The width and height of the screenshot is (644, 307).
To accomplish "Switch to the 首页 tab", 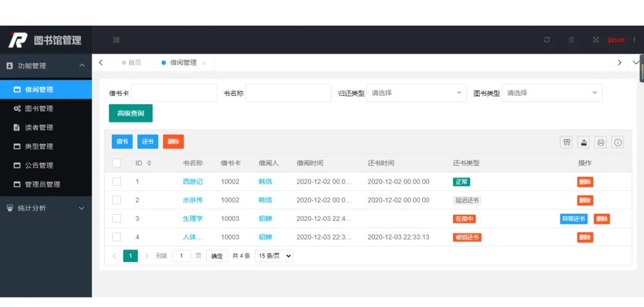I will (132, 63).
